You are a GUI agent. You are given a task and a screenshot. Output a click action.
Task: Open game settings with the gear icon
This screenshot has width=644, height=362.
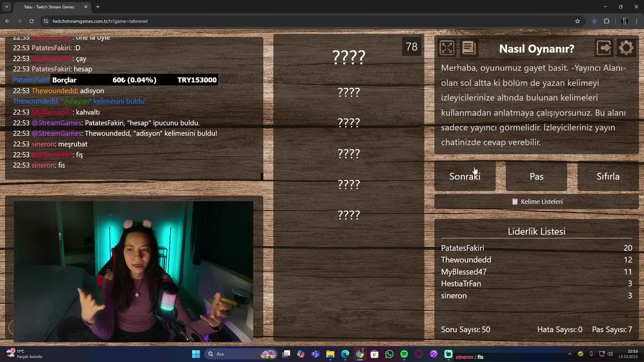626,48
